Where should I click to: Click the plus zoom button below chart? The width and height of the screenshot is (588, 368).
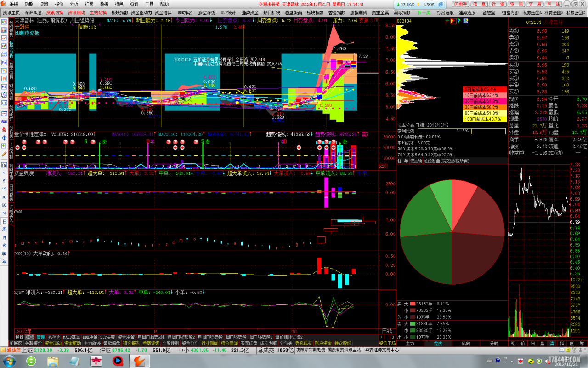pos(381,337)
